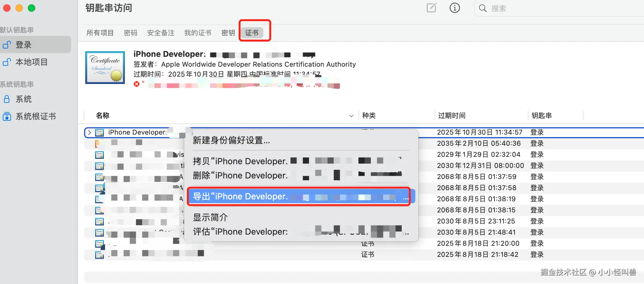The width and height of the screenshot is (644, 284).
Task: Click the large Certificate Standard thumbnail
Action: pyautogui.click(x=105, y=68)
